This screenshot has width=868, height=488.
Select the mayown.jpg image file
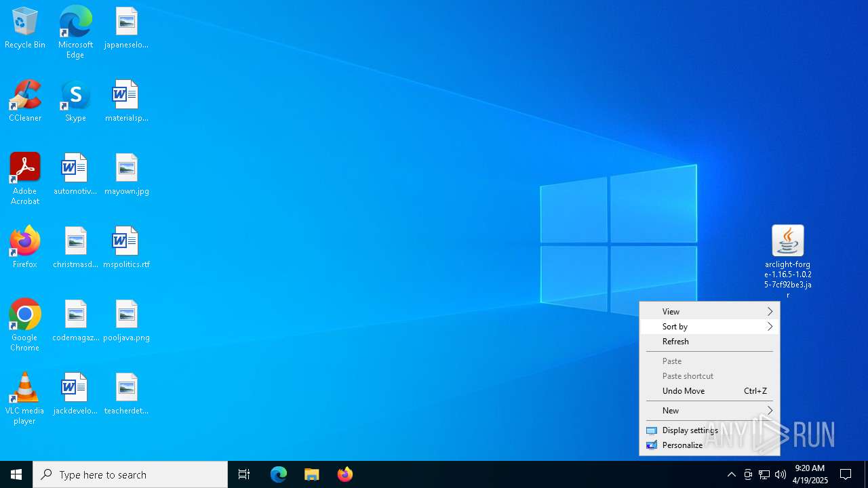[x=126, y=175]
